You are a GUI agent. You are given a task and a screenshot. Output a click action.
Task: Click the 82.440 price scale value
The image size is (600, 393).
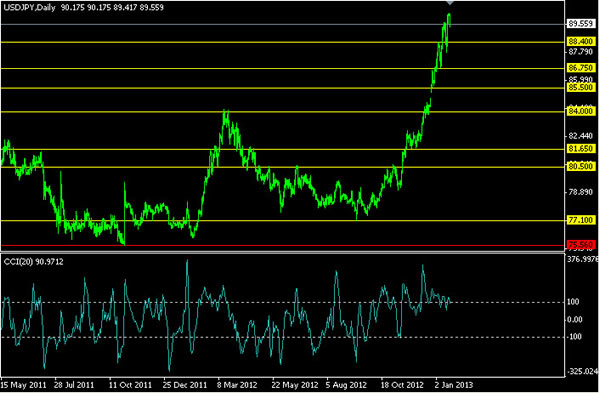[x=580, y=136]
